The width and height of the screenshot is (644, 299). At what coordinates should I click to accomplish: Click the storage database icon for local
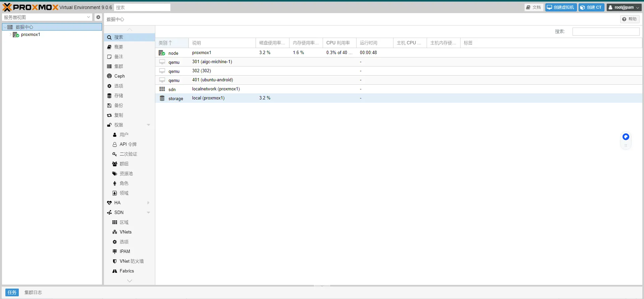click(x=162, y=98)
